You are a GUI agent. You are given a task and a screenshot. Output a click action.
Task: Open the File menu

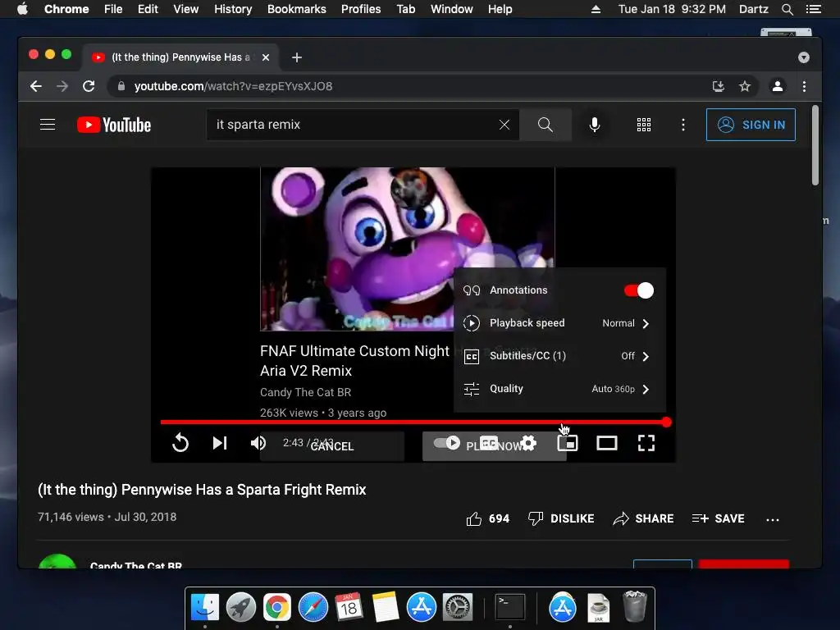coord(113,9)
